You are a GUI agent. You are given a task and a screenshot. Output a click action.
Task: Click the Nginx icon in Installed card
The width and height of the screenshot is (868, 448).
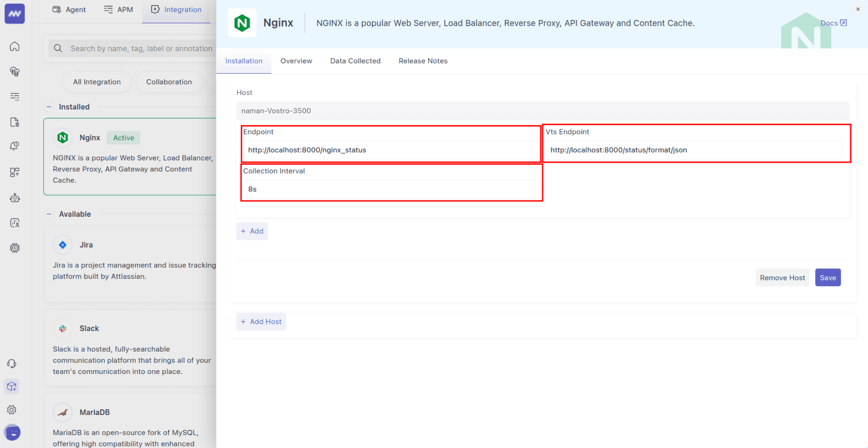pyautogui.click(x=63, y=138)
